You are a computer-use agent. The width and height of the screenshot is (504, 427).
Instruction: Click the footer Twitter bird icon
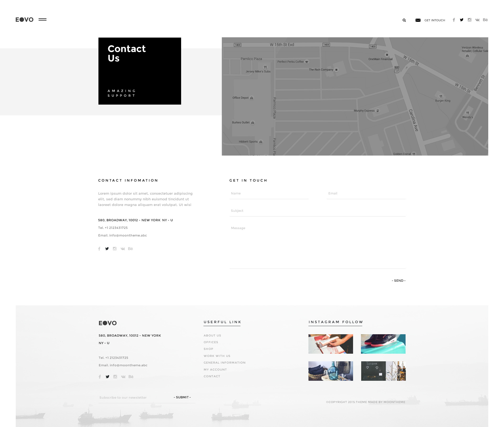click(107, 377)
